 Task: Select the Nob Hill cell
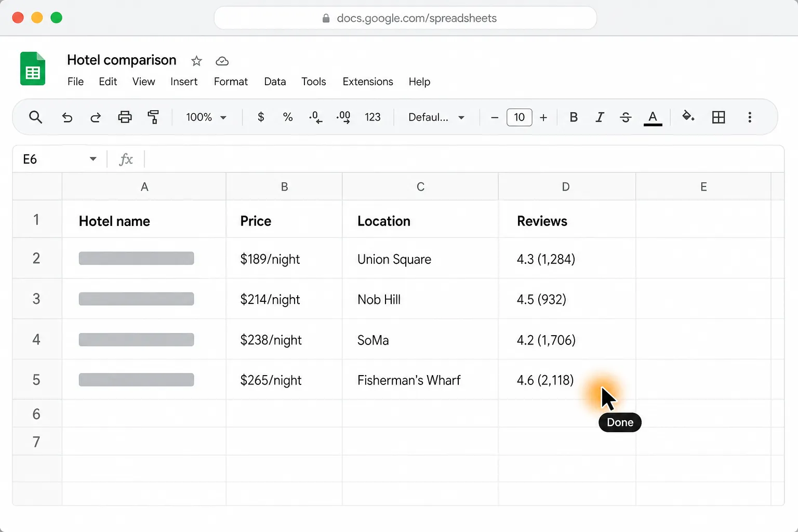point(420,299)
